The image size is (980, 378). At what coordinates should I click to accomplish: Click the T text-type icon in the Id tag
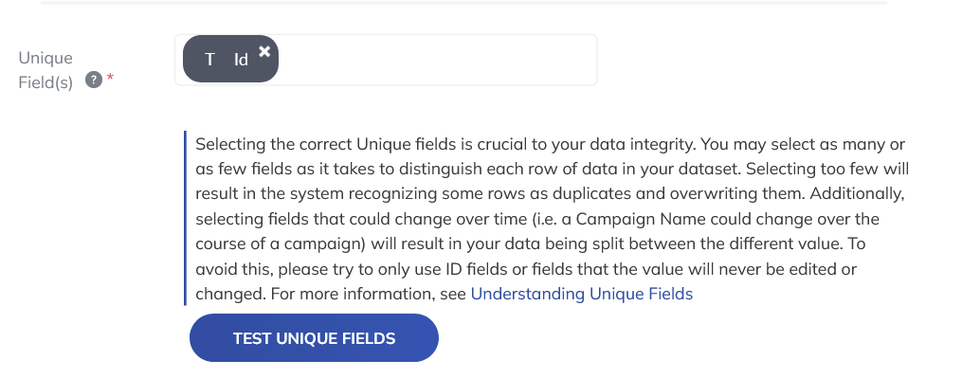coord(210,60)
